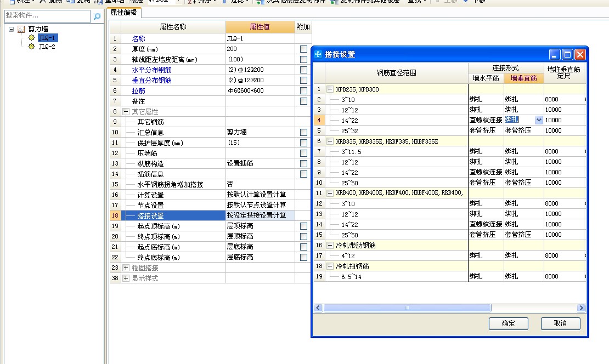Collapse the HRB335, HRB335E group
The height and width of the screenshot is (364, 609).
click(330, 141)
